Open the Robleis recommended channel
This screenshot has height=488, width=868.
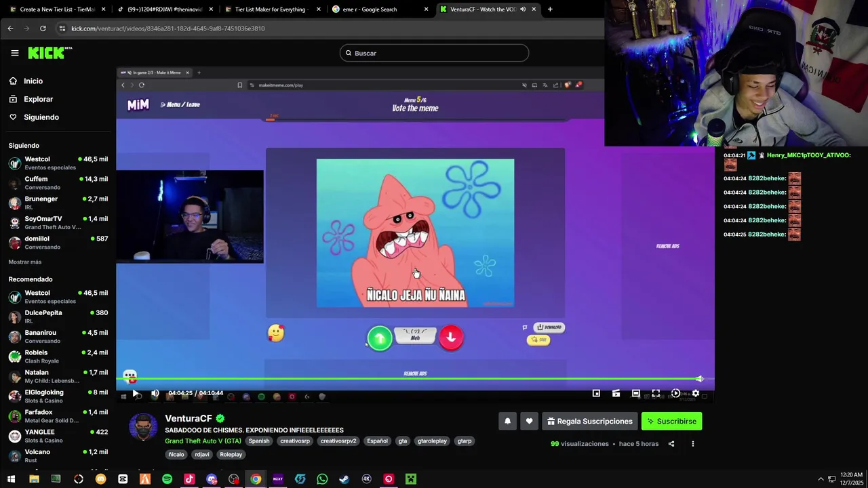[58, 357]
